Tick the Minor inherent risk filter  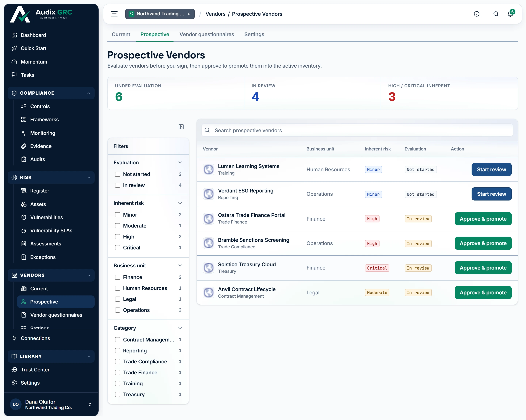pos(118,215)
